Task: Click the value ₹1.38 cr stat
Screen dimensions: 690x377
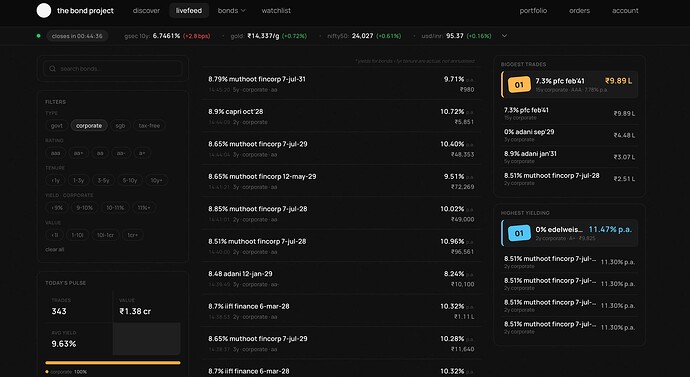Action: click(135, 311)
